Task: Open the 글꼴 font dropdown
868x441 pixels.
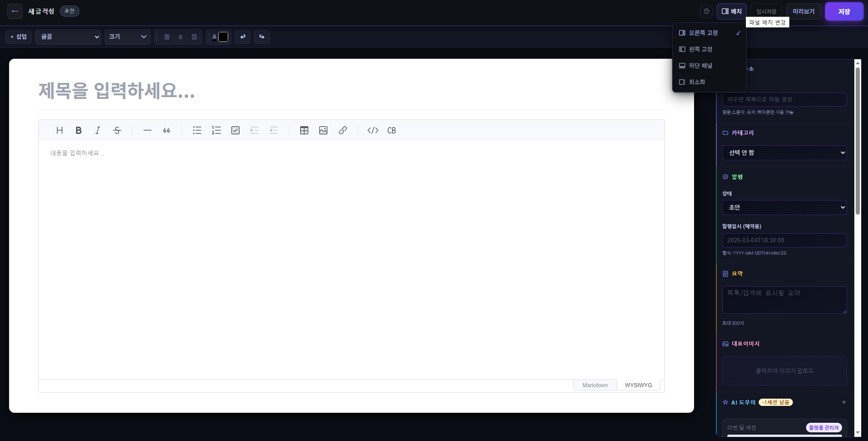Action: click(x=68, y=37)
